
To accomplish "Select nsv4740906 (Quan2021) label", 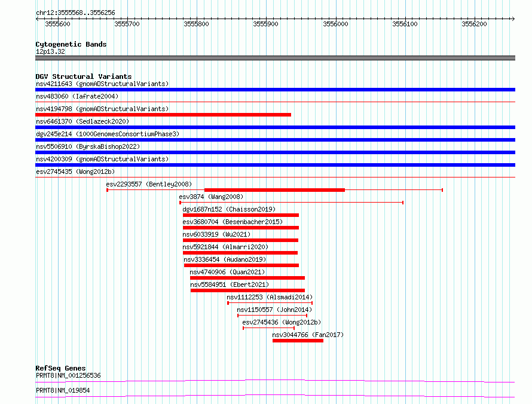I will (x=227, y=272).
